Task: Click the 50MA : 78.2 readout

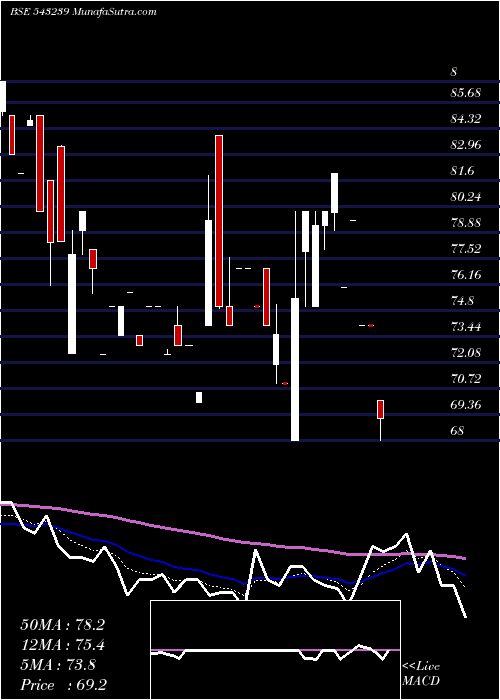Action: (62, 625)
